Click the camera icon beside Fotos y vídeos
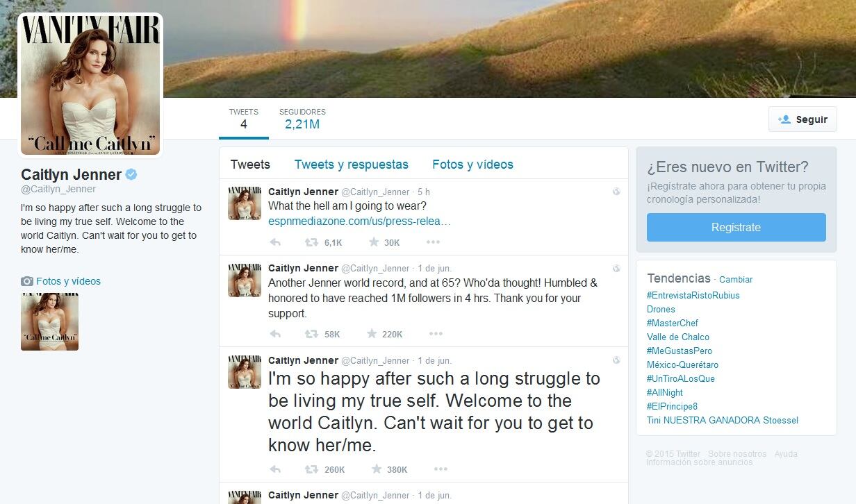Image resolution: width=856 pixels, height=504 pixels. (x=27, y=281)
